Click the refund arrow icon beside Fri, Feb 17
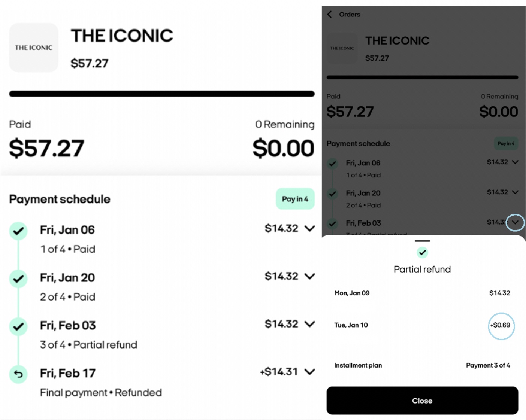Screen dimensions: 526x420 [18, 374]
